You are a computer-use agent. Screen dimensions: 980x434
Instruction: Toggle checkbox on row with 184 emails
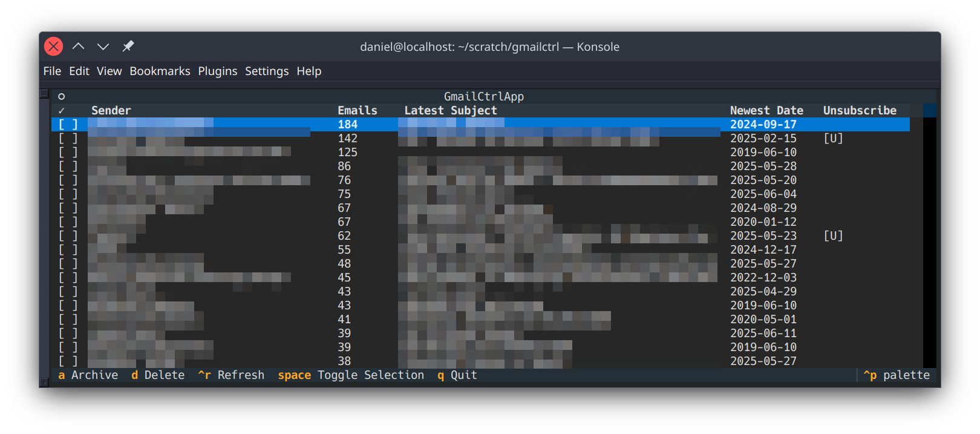68,125
